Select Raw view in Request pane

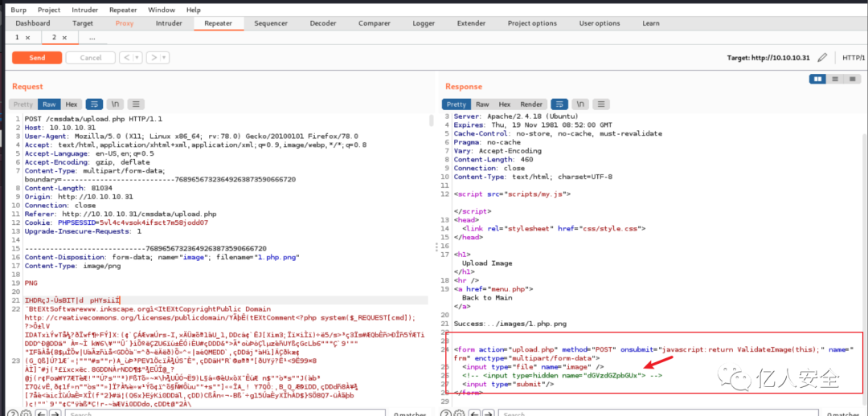(49, 104)
